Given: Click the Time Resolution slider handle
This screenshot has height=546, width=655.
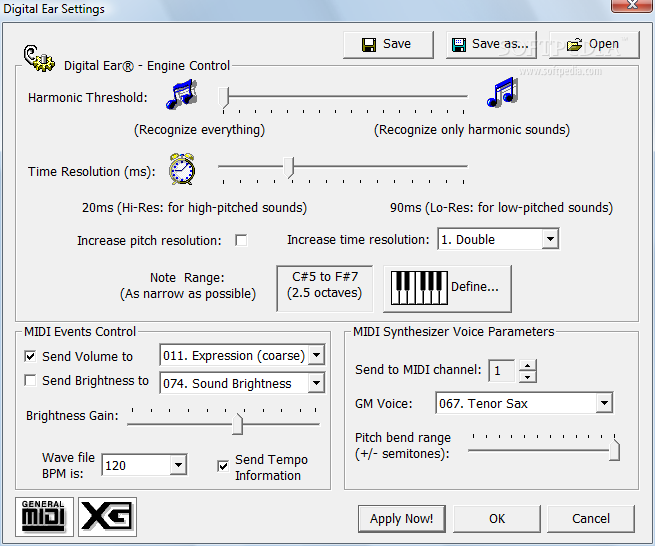Looking at the screenshot, I should tap(289, 168).
